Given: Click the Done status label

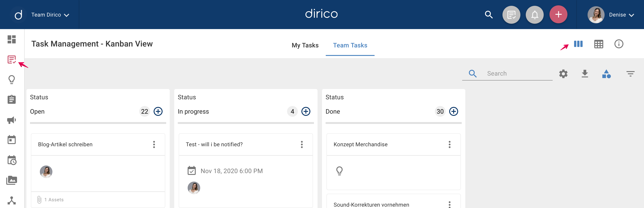Looking at the screenshot, I should 333,112.
